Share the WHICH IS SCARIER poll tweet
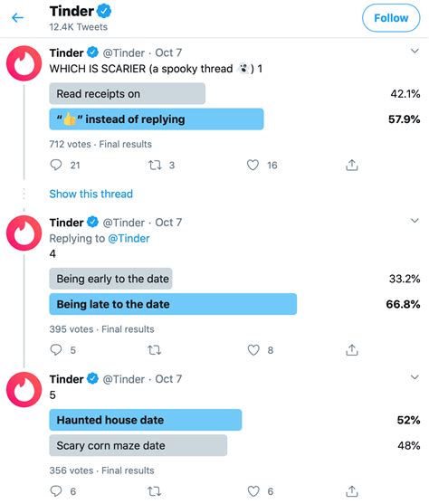Screen dimensions: 429x504 pos(352,165)
